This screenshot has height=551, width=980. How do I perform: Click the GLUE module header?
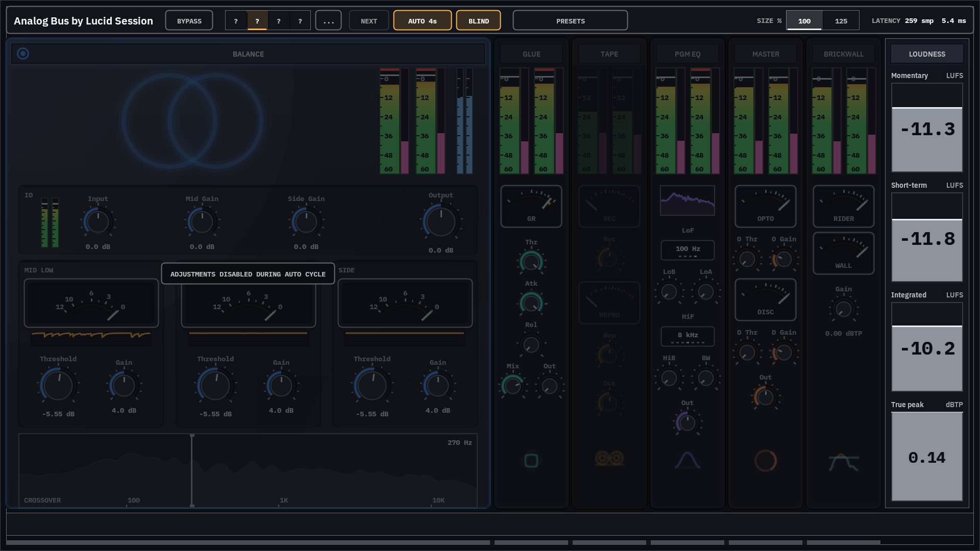point(531,54)
